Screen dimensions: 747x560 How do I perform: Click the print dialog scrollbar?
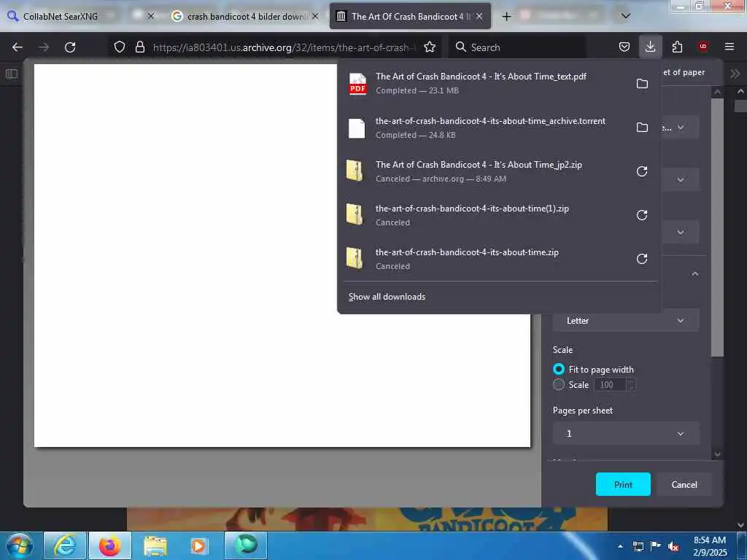pyautogui.click(x=717, y=227)
